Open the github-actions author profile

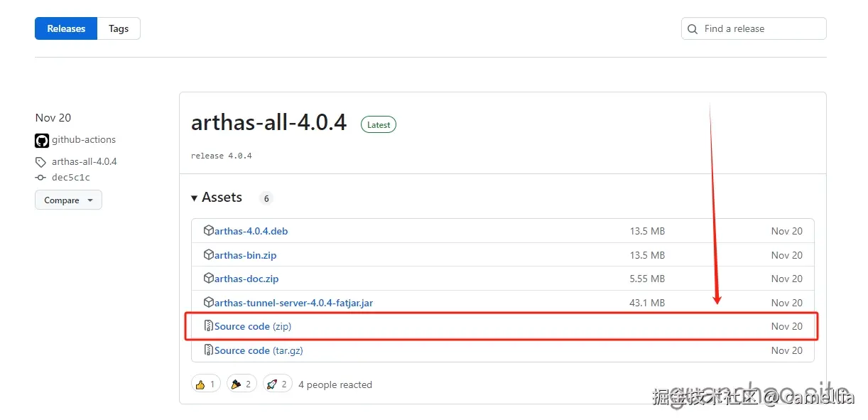[x=84, y=140]
